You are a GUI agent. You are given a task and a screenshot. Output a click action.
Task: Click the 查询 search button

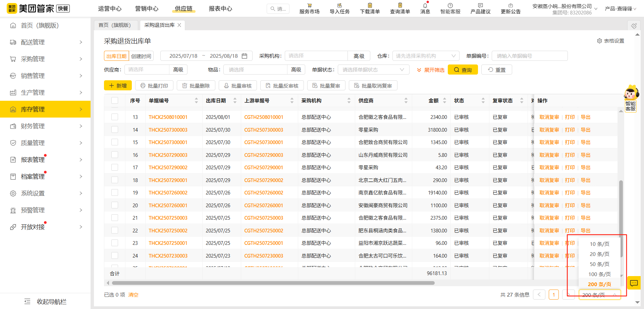(x=463, y=70)
